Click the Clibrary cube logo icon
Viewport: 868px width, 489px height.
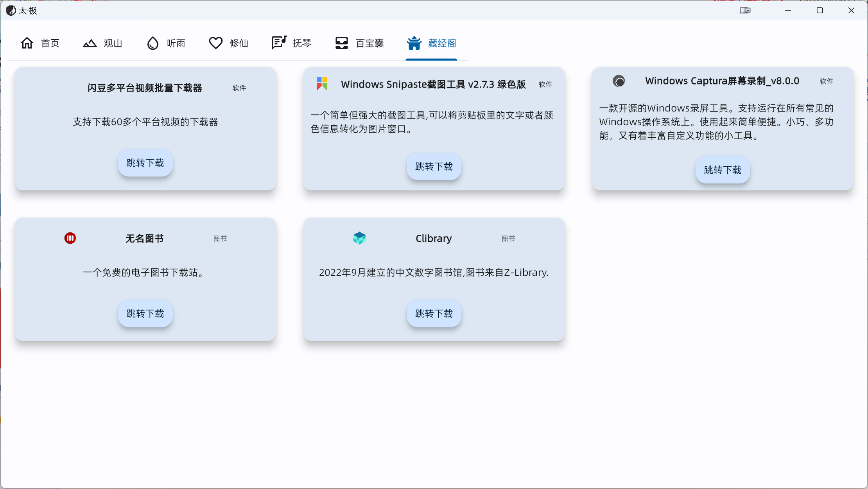coord(359,238)
